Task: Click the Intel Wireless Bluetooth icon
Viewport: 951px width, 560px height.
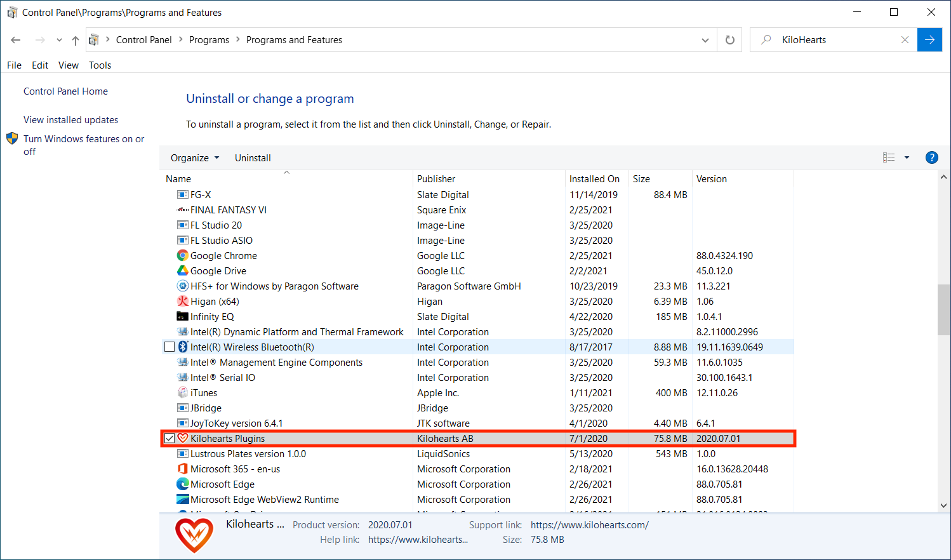Action: (183, 347)
